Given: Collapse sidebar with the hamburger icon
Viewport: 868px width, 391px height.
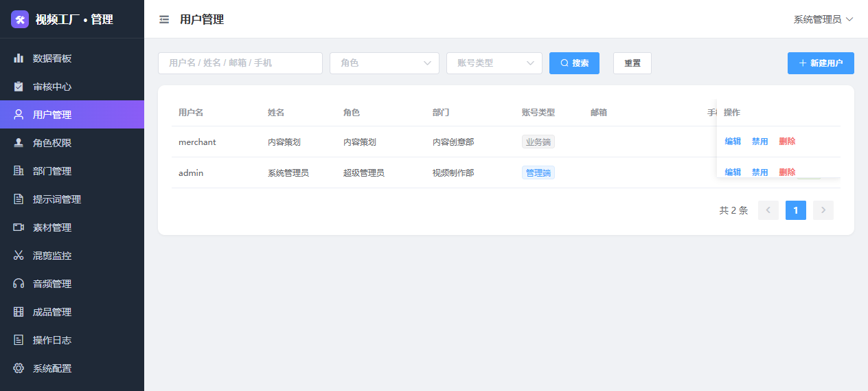Looking at the screenshot, I should (x=164, y=19).
